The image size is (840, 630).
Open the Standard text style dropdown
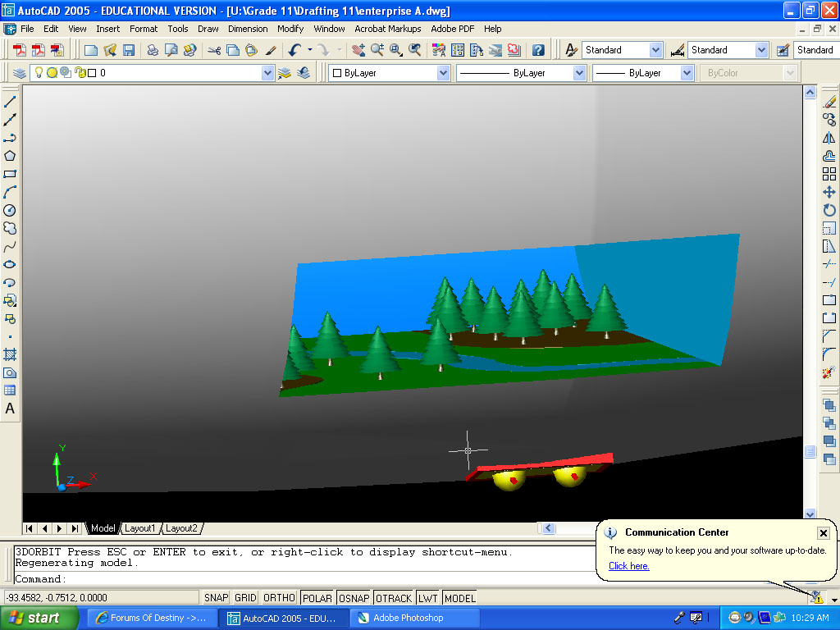655,50
